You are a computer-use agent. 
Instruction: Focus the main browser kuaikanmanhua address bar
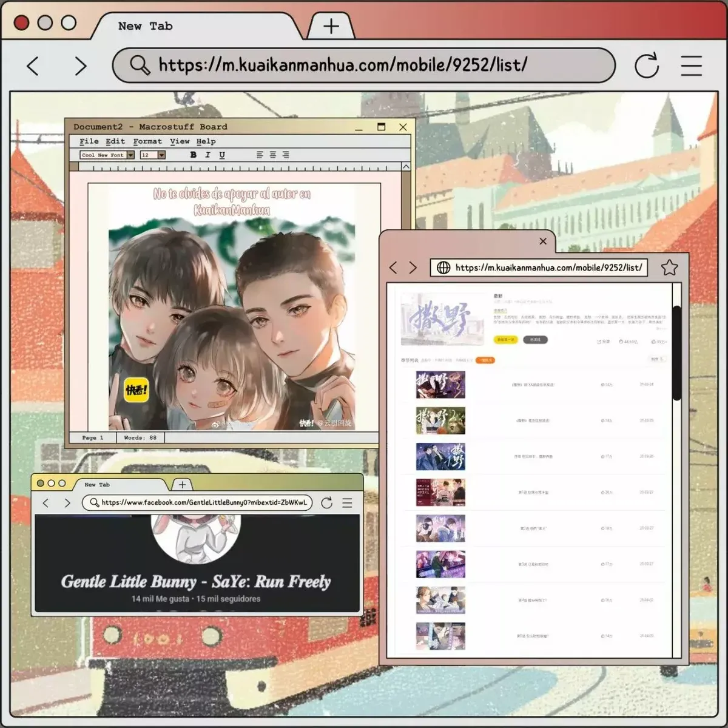(x=364, y=65)
